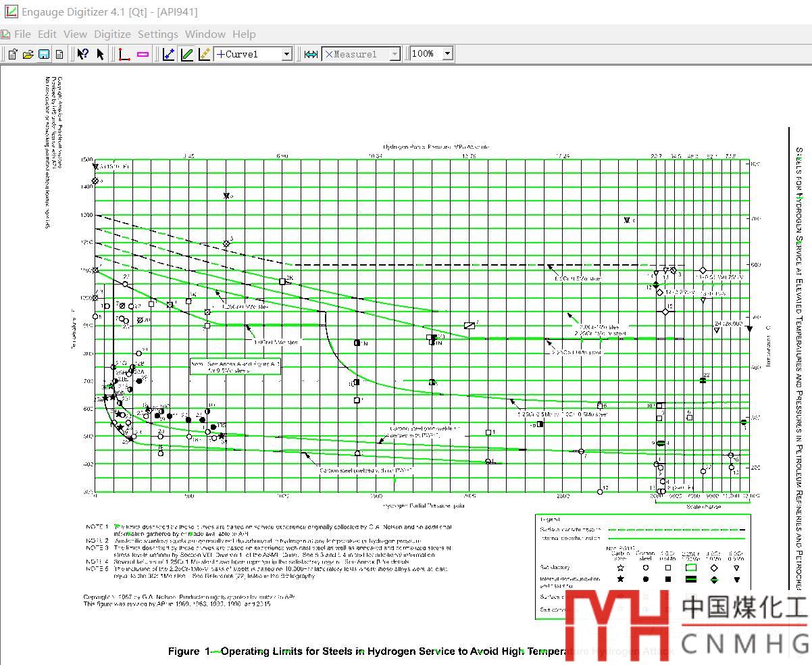
Task: Activate the What's This help cursor
Action: tap(82, 54)
